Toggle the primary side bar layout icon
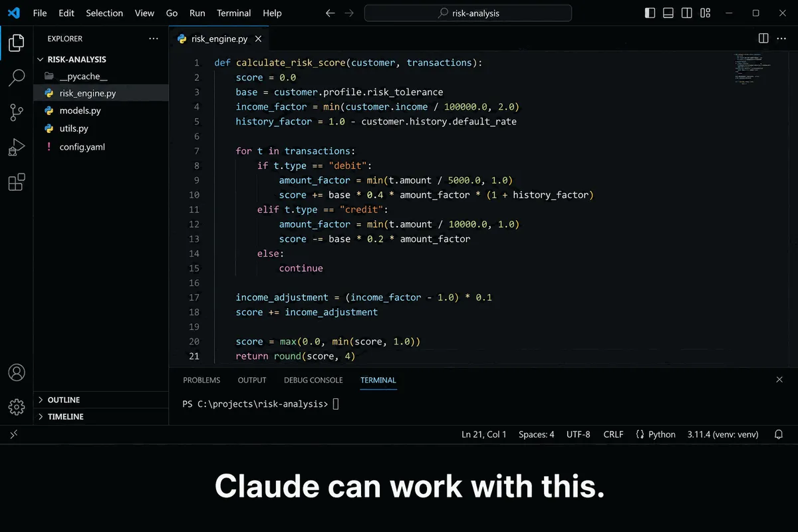Viewport: 798px width, 532px height. pos(650,13)
